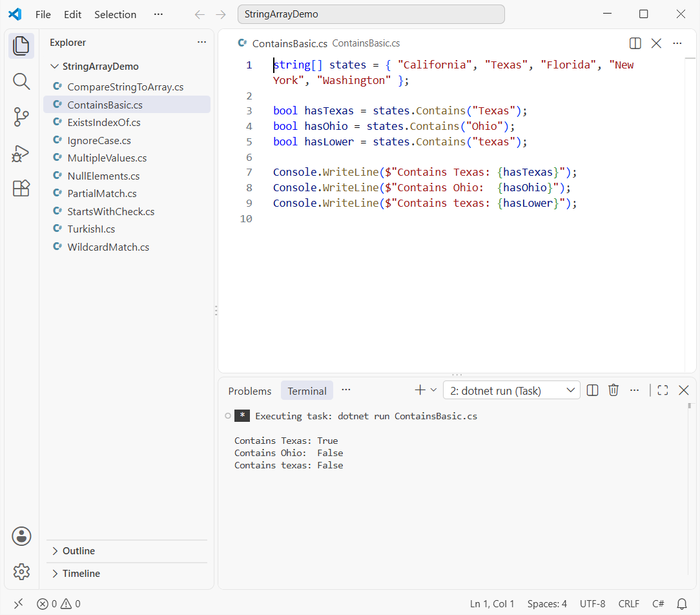Click the ContainsBasic.cs breadcrumb path
This screenshot has height=615, width=700.
tap(366, 43)
